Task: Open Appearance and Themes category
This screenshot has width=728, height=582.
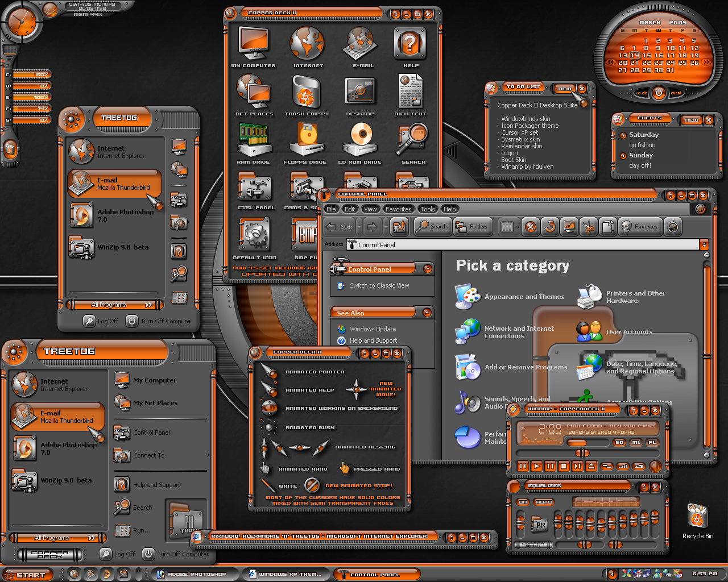Action: pos(510,297)
